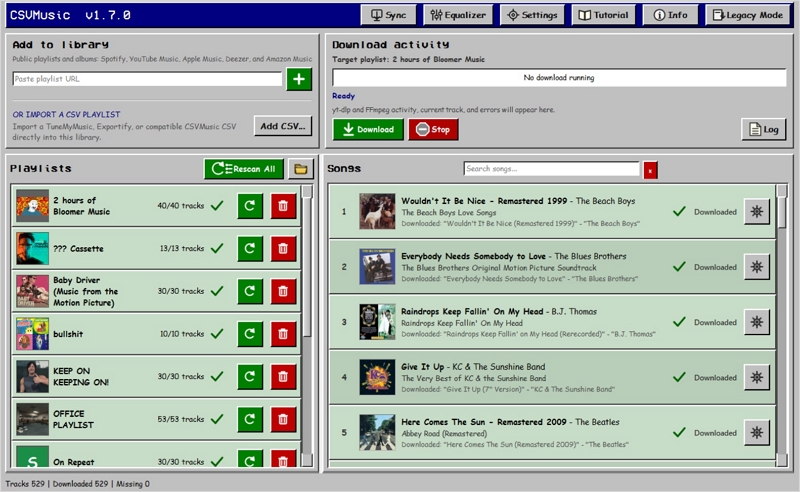Click "OR IMPORT A CSV PLAYLIST" heading
800x492 pixels.
coord(66,114)
